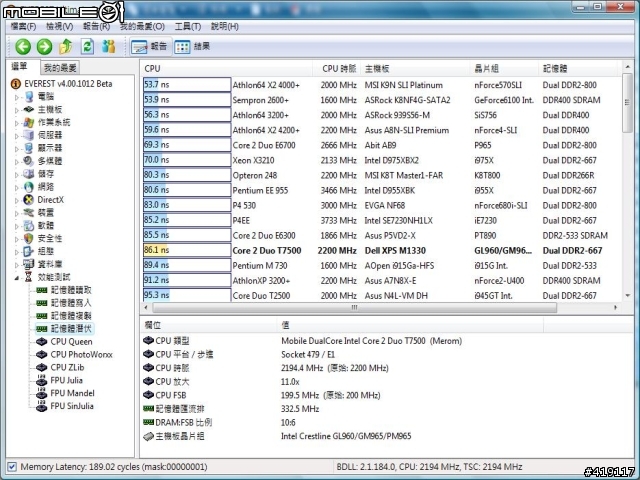Screen dimensions: 640x480
Task: Expand the 顯示器 display tree node
Action: coord(17,149)
